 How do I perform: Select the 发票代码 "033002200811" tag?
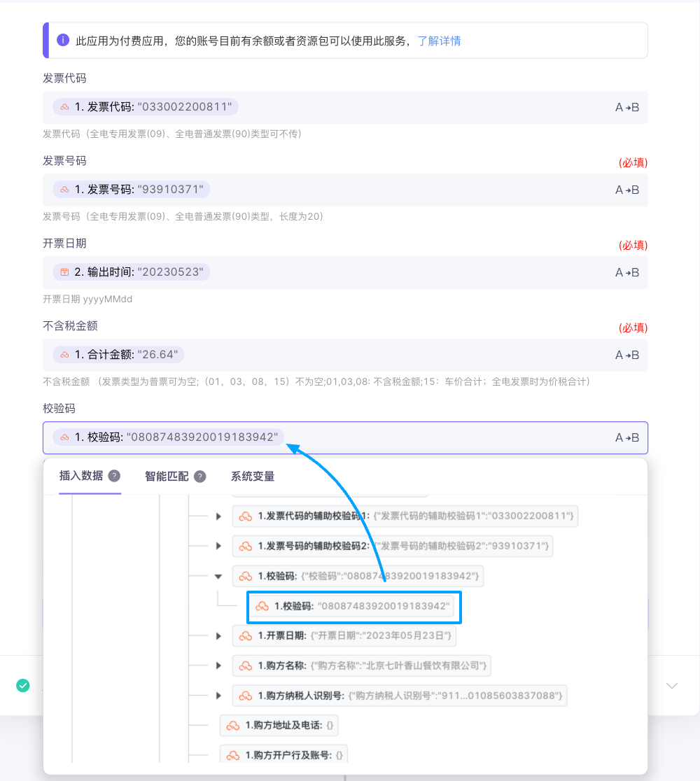click(146, 106)
